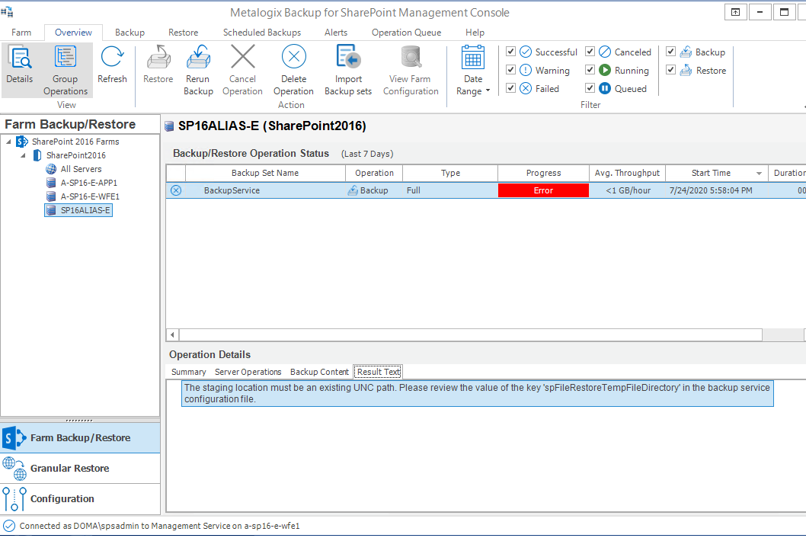Sort by Start Time column header
The height and width of the screenshot is (536, 806).
[x=710, y=173]
